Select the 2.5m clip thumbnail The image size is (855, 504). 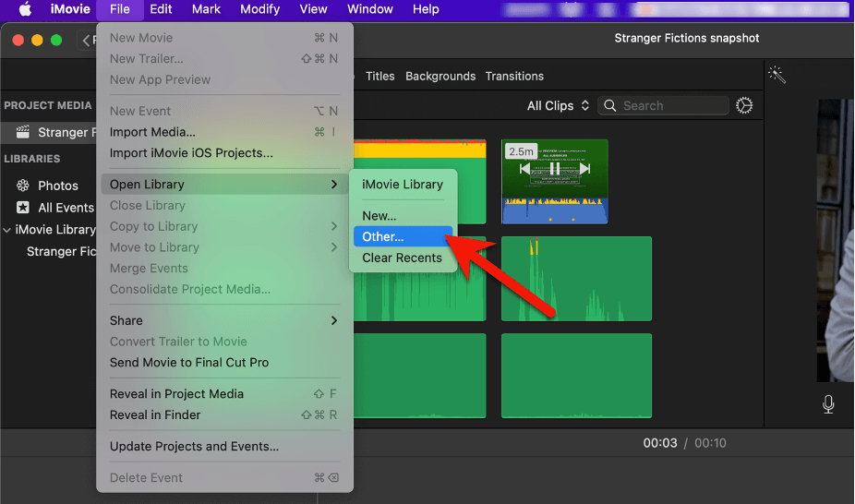coord(555,182)
